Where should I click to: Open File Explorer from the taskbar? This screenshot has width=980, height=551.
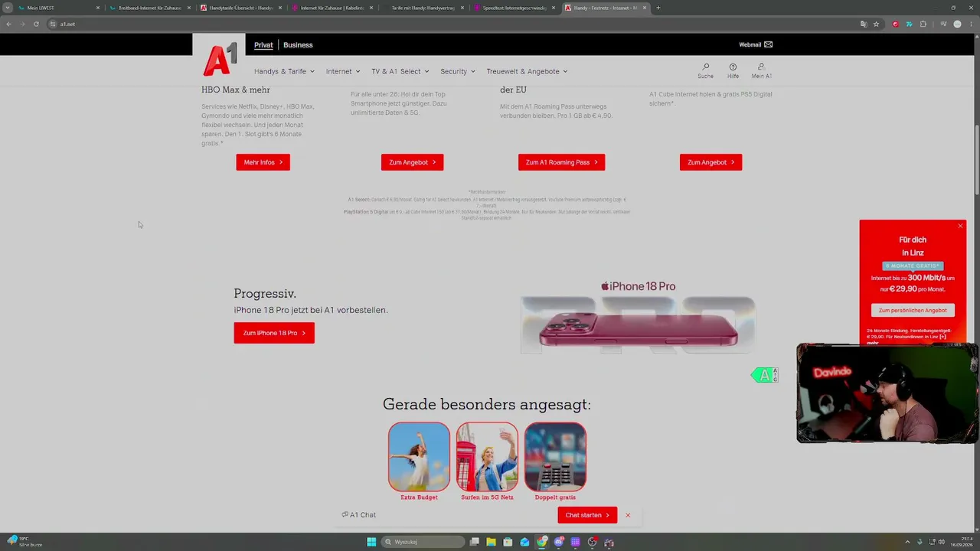click(491, 542)
